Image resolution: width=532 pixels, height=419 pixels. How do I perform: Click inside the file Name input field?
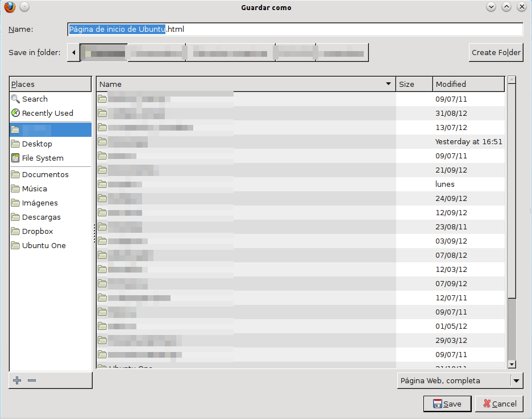click(x=296, y=29)
